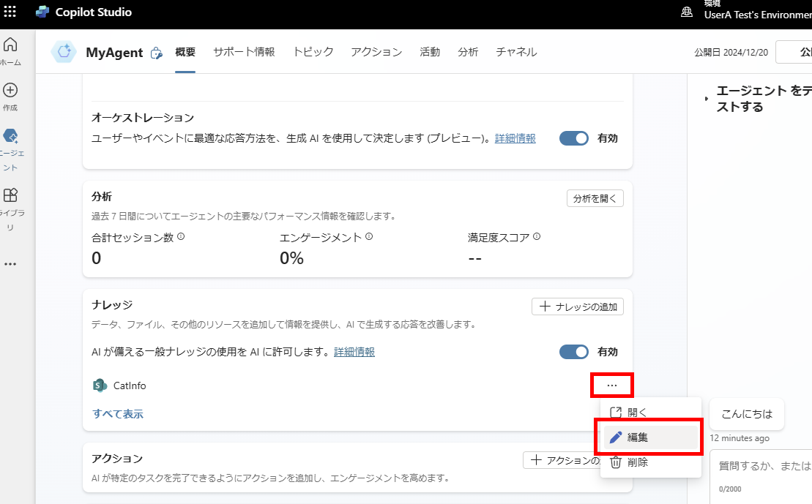Open the sidebar more options (...)

click(x=10, y=263)
